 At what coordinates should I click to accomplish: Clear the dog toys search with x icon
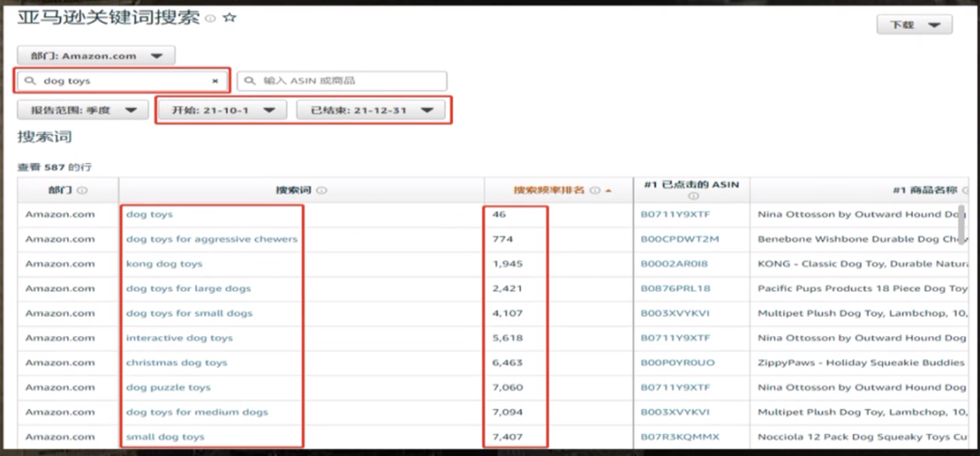[x=215, y=82]
